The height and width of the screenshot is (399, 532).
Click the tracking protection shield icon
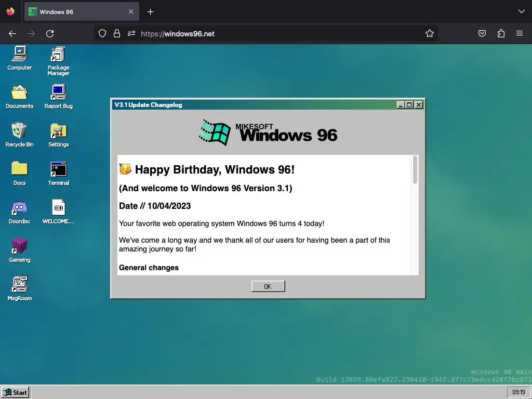[102, 33]
